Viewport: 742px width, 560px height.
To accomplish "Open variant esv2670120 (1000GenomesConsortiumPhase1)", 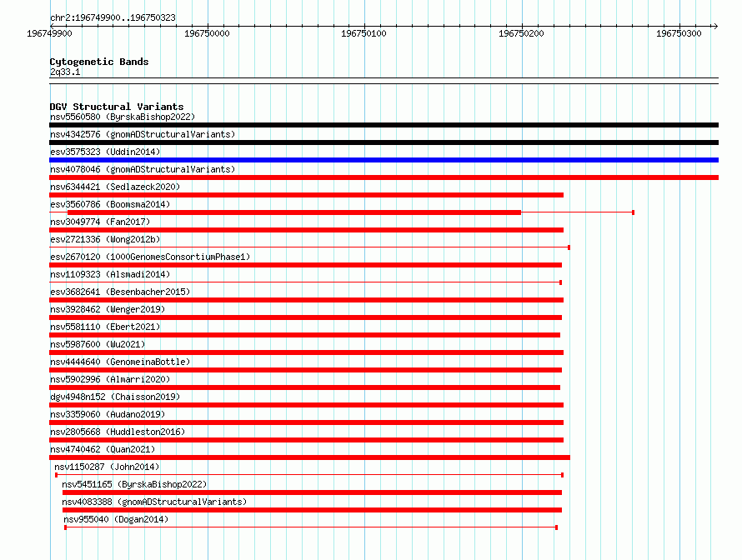I will tap(150, 257).
